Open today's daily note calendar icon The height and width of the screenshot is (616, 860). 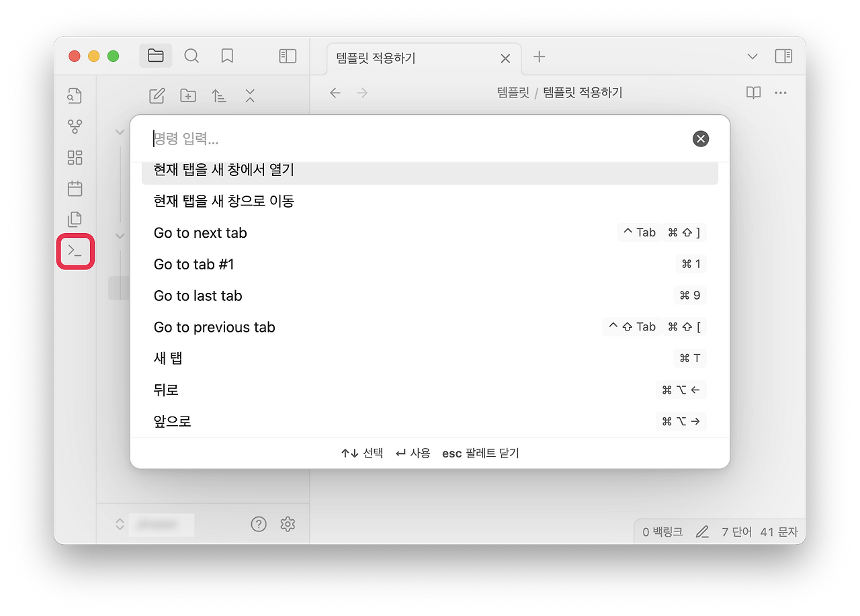[75, 188]
